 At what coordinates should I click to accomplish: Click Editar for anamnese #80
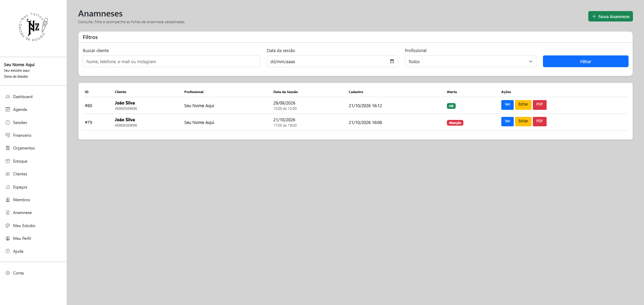click(x=523, y=105)
